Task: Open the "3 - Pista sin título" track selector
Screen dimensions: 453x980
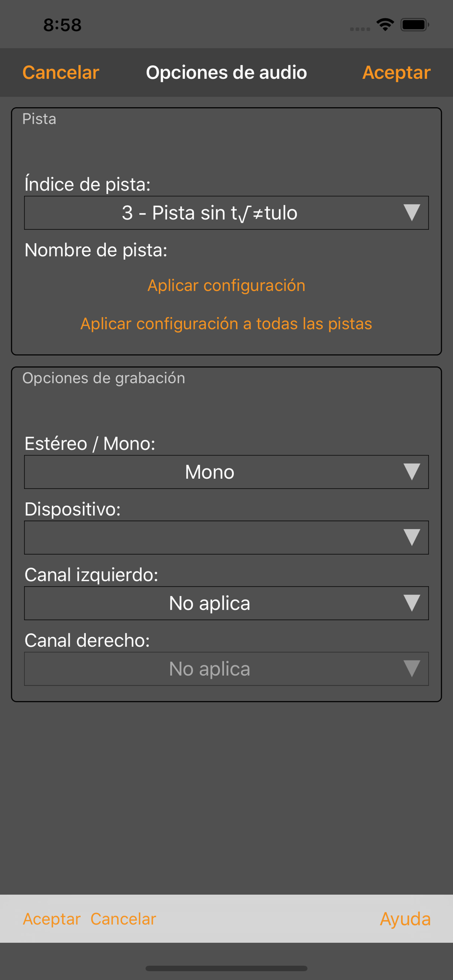Action: coord(210,213)
